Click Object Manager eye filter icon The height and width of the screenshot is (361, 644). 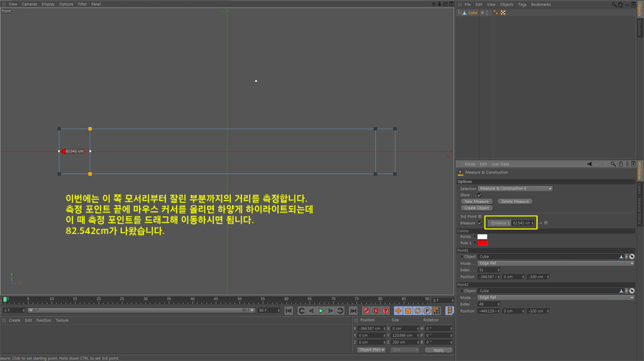tap(627, 4)
